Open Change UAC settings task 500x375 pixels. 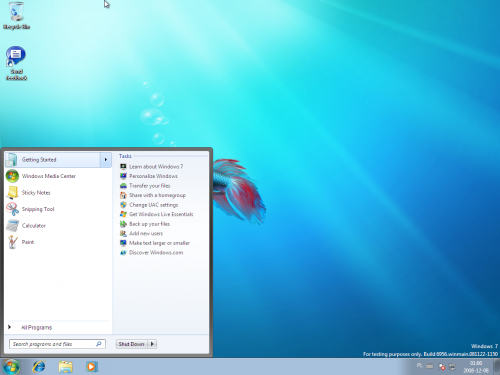pyautogui.click(x=154, y=205)
